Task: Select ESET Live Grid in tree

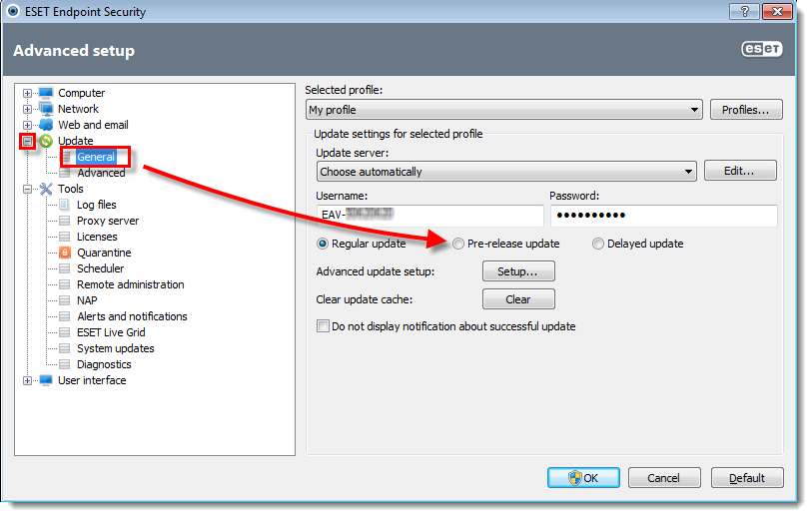Action: point(111,332)
